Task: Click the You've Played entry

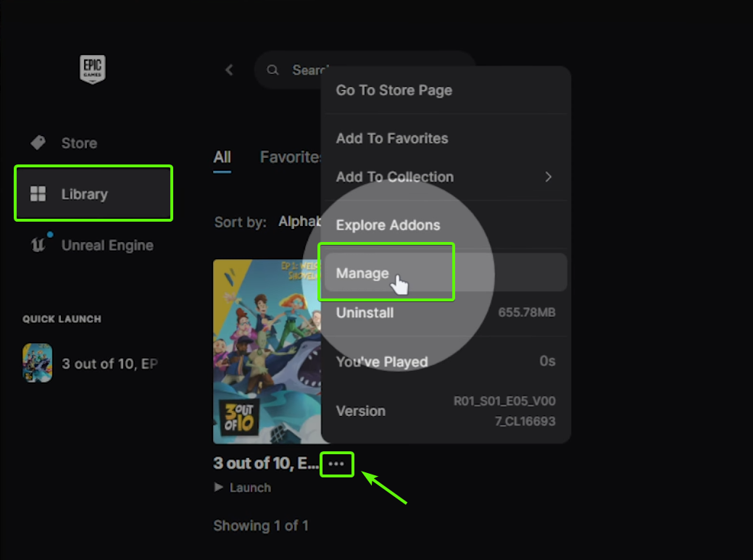Action: (x=382, y=362)
